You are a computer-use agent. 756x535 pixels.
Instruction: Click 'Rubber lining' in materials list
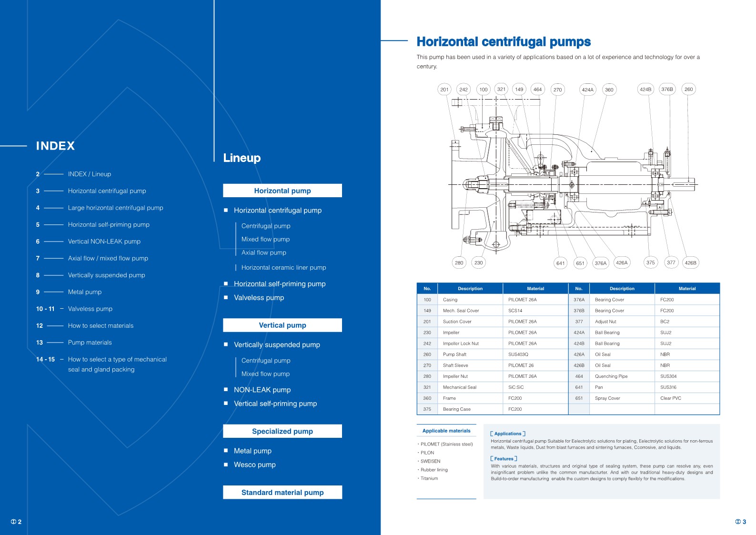pos(434,470)
